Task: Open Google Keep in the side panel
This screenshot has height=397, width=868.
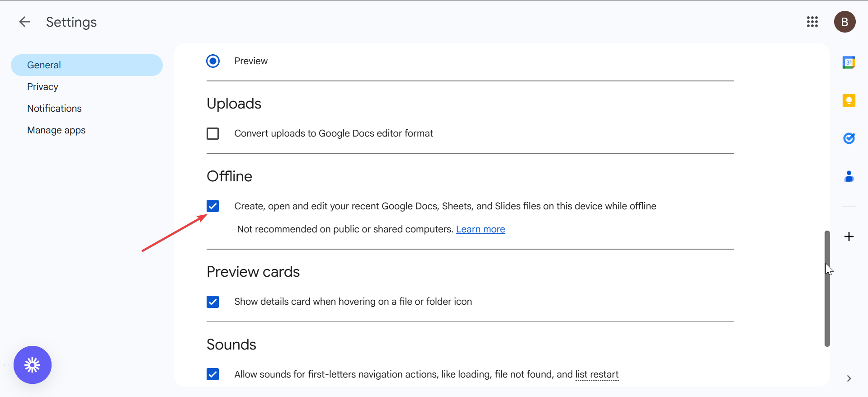Action: (x=849, y=100)
